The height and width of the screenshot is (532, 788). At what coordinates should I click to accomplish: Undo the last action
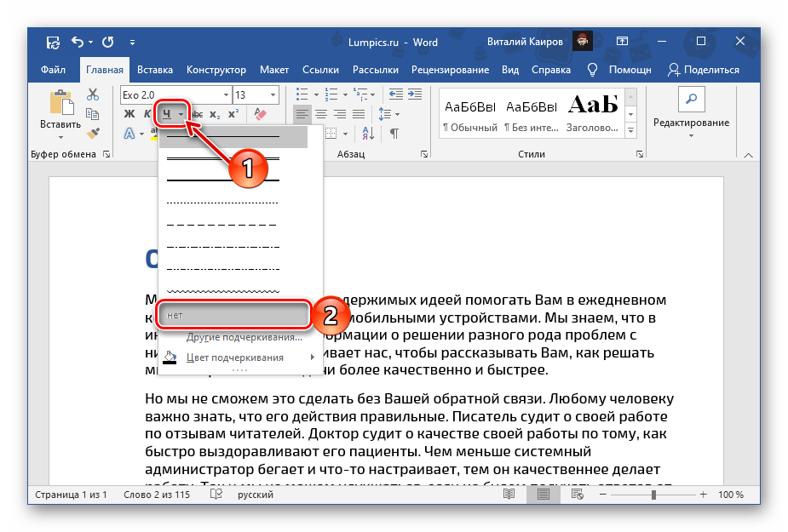click(x=77, y=43)
